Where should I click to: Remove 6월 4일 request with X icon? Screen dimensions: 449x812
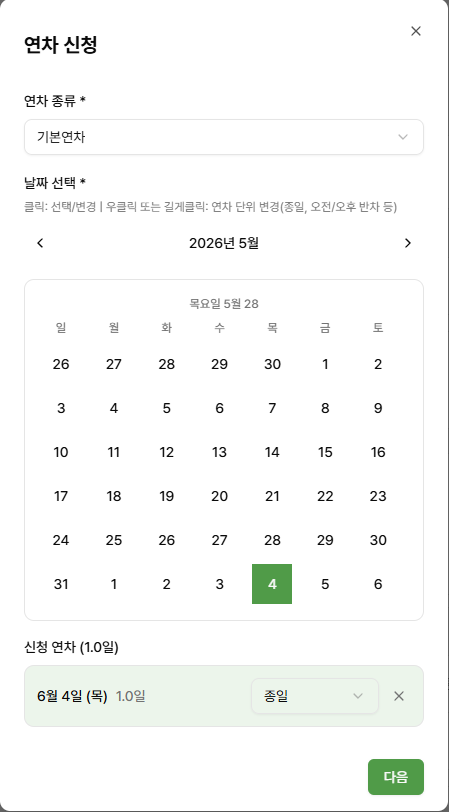399,696
